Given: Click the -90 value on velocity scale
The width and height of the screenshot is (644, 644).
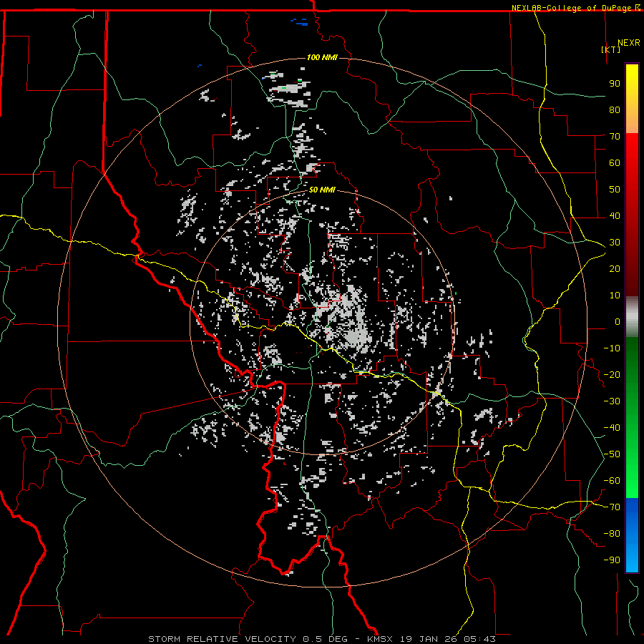Looking at the screenshot, I should [612, 560].
